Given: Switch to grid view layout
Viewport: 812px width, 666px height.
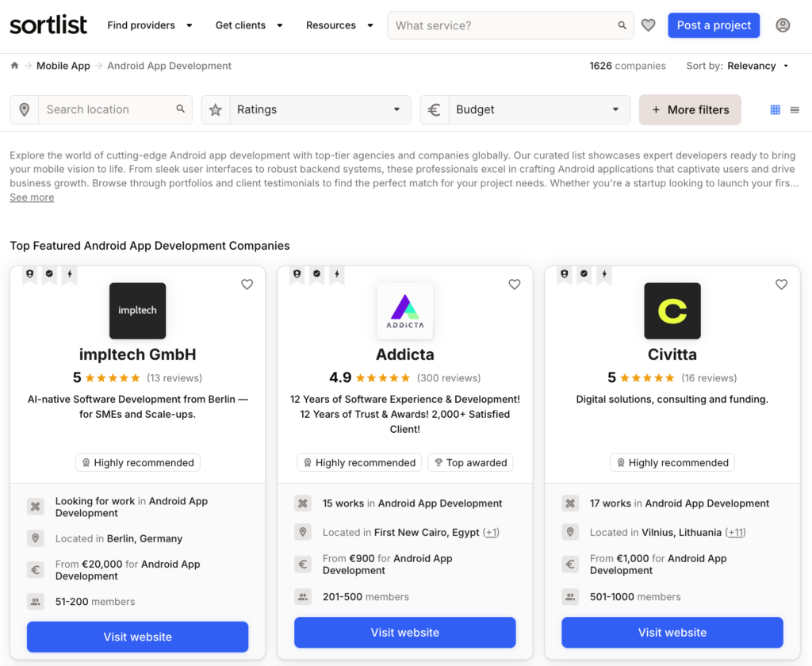Looking at the screenshot, I should (x=776, y=109).
